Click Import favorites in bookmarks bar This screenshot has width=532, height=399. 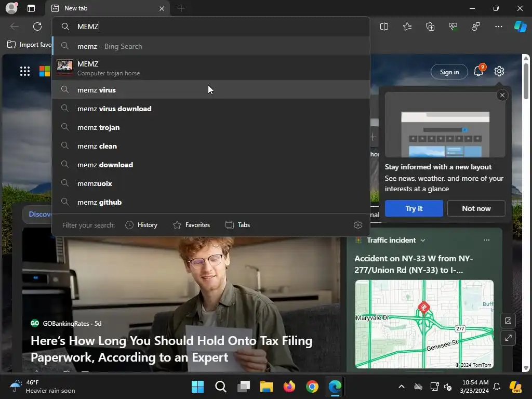coord(29,45)
